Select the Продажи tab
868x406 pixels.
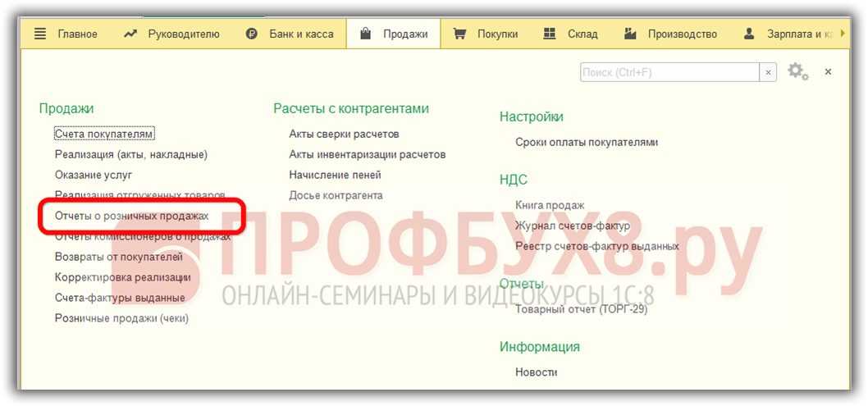coord(394,34)
